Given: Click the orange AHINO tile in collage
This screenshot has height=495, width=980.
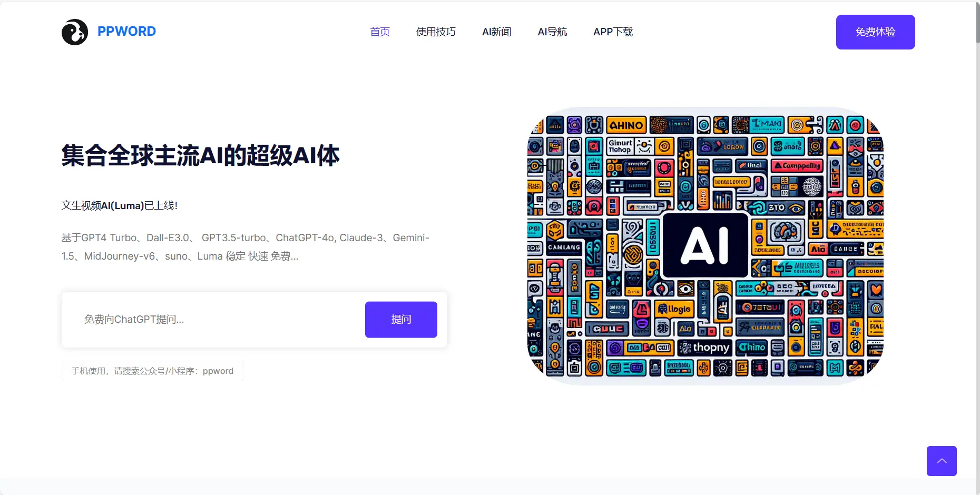Looking at the screenshot, I should (626, 125).
